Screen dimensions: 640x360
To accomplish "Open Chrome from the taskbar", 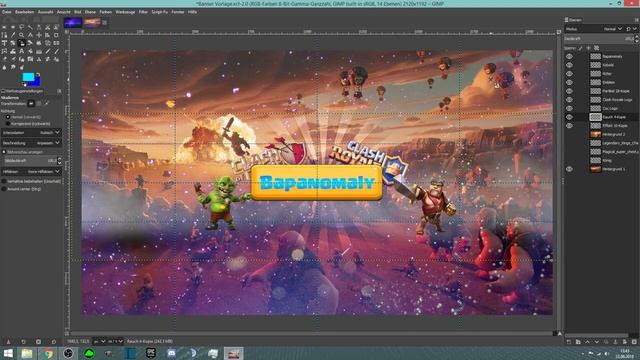I will [47, 353].
